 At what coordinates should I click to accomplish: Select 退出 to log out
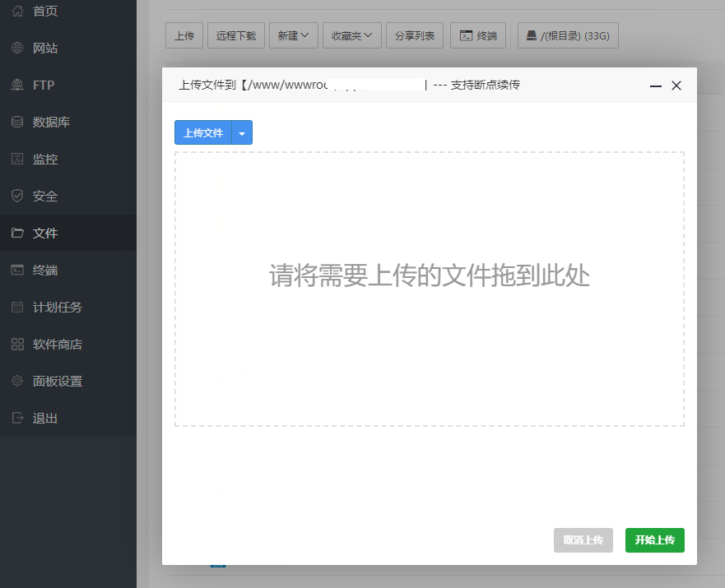45,418
